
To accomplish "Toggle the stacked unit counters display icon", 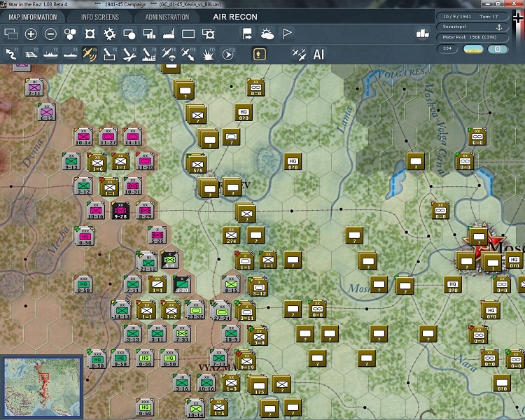I will 11,34.
